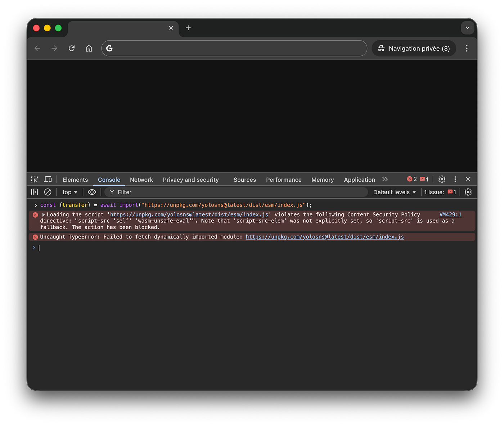The image size is (504, 426).
Task: Switch to the Network panel
Action: (141, 180)
